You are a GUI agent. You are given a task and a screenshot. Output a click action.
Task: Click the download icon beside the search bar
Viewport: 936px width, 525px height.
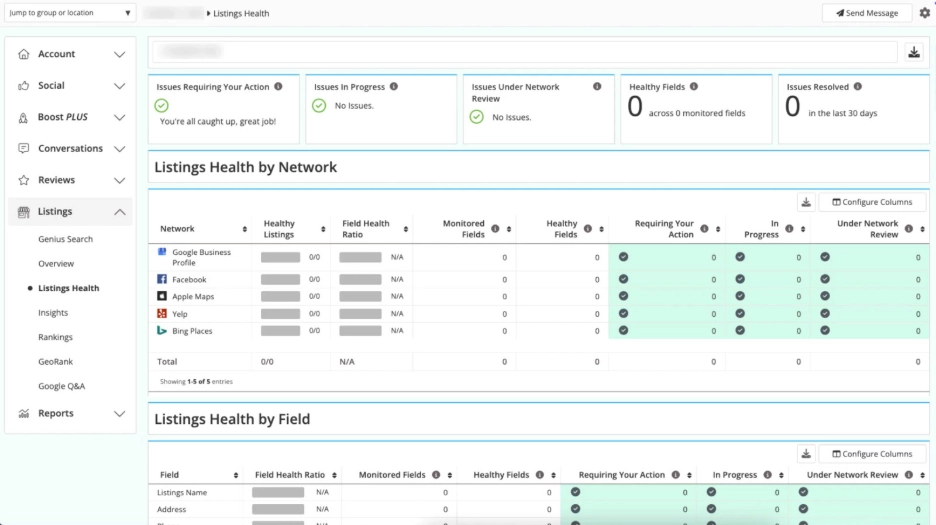(x=914, y=53)
